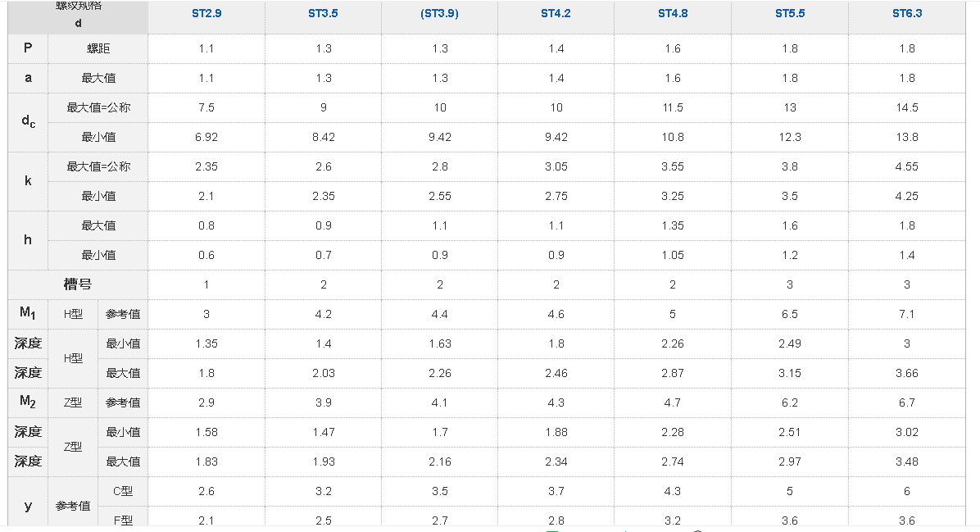Open the ST4.8 header link

coord(673,14)
